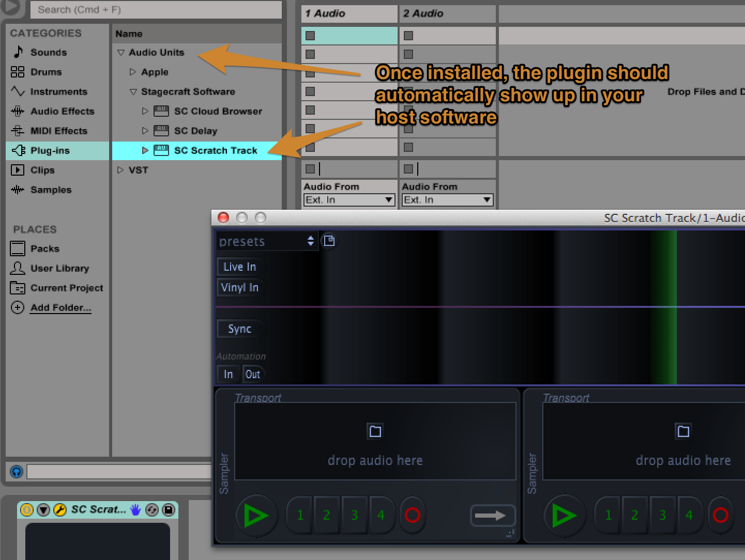Click the 2 Audio track clip stop button
This screenshot has height=560, width=745.
(408, 168)
